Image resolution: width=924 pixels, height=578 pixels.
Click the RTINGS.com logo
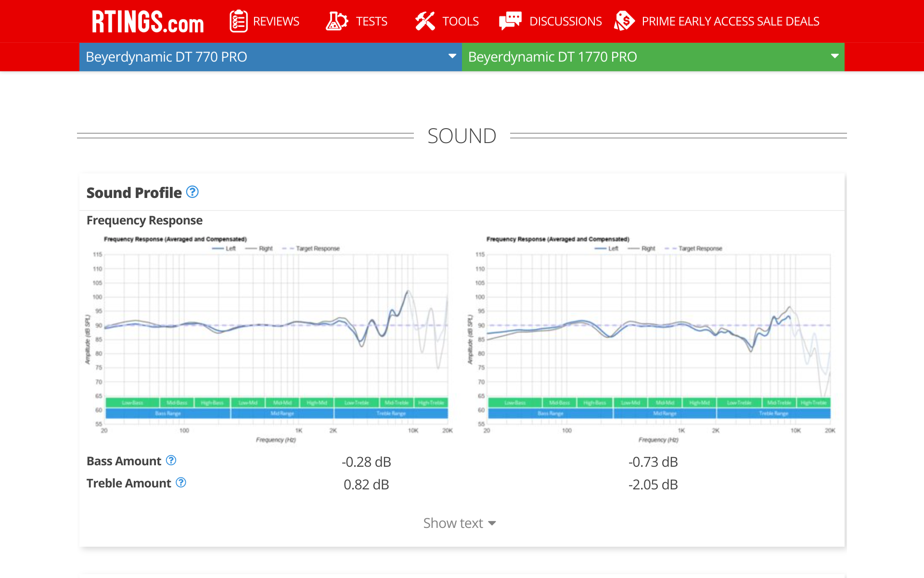148,22
